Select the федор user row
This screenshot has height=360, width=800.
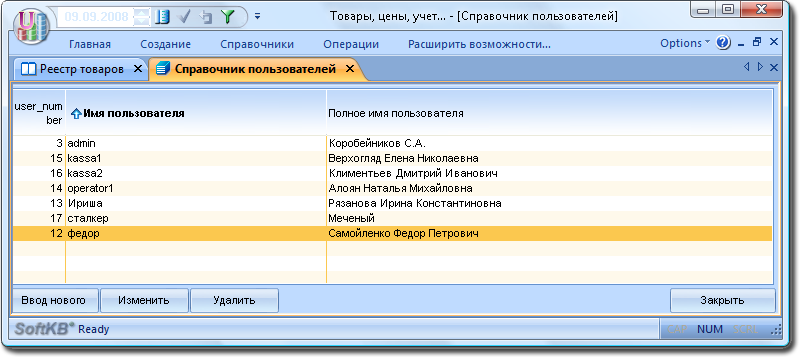pyautogui.click(x=392, y=234)
